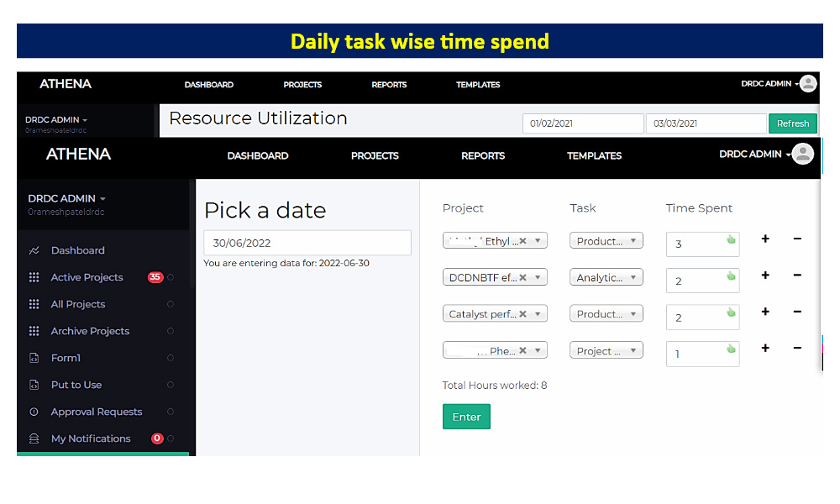This screenshot has height=504, width=840.
Task: Remove the Ethyl project row with minus
Action: tap(797, 239)
